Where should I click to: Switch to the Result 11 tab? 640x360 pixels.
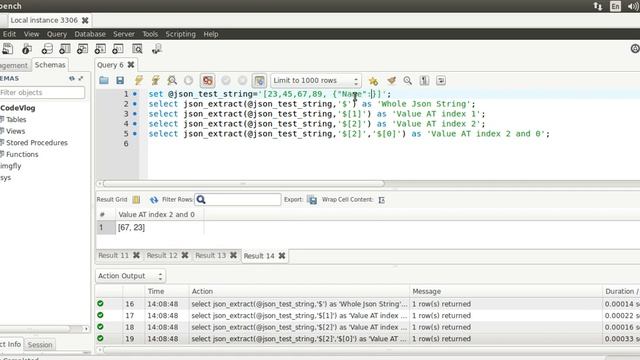(x=113, y=256)
